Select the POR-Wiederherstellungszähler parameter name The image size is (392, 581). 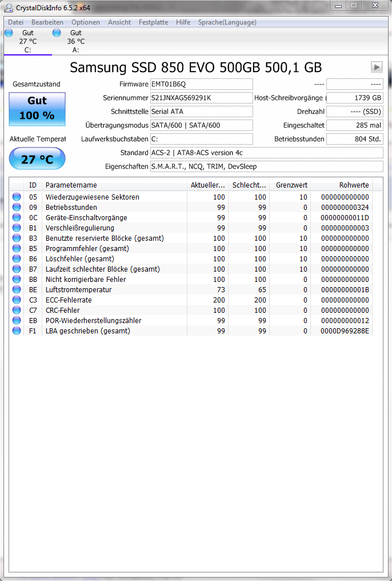(x=93, y=321)
